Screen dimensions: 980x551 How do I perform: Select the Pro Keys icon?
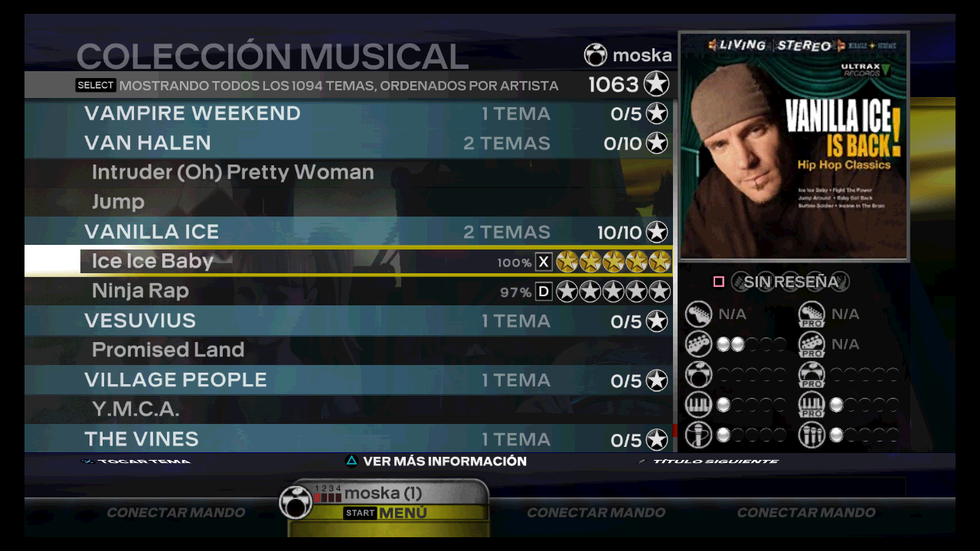[x=812, y=405]
